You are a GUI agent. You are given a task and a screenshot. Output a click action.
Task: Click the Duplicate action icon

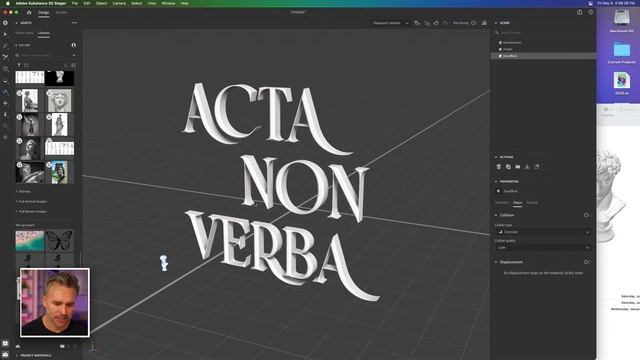tap(508, 167)
